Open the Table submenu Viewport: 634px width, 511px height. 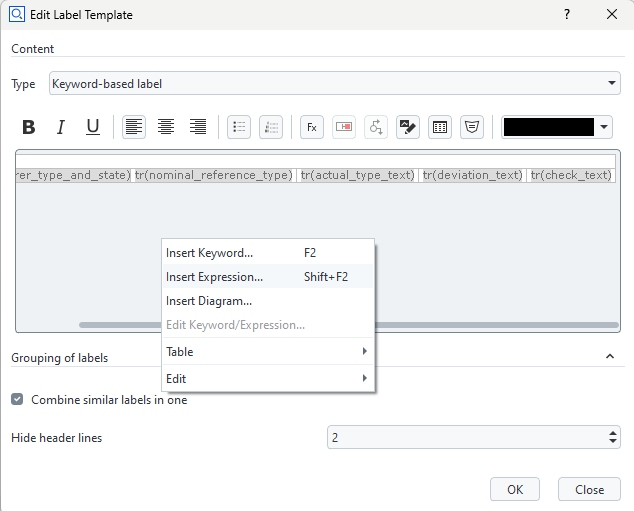268,352
